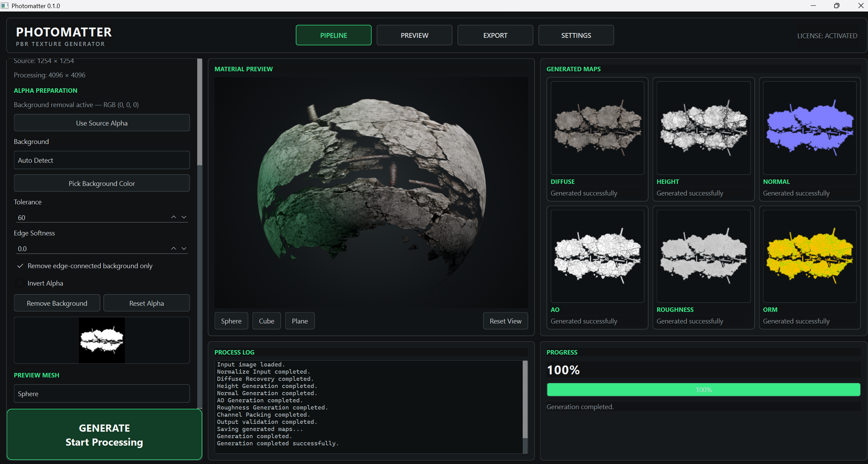Click the ALPHA PREPARATION section heading
This screenshot has height=464, width=868.
(x=45, y=90)
